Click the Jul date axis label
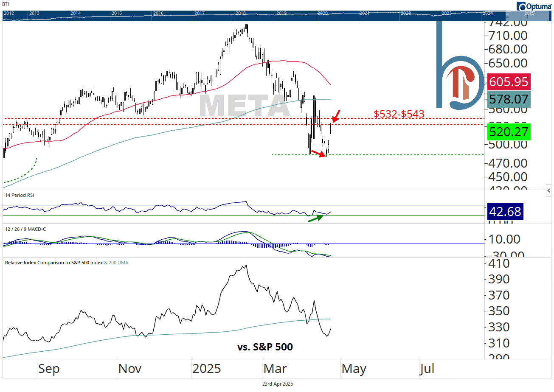The image size is (554, 392). coord(427,369)
